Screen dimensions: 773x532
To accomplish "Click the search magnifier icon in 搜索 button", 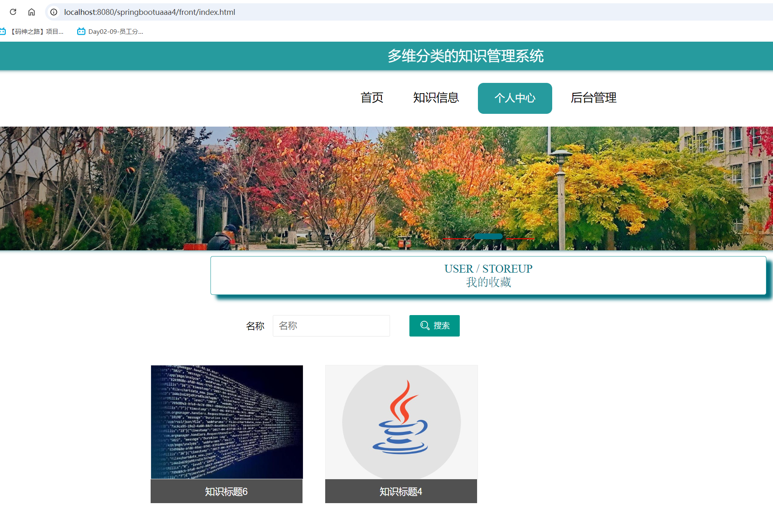I will coord(425,325).
